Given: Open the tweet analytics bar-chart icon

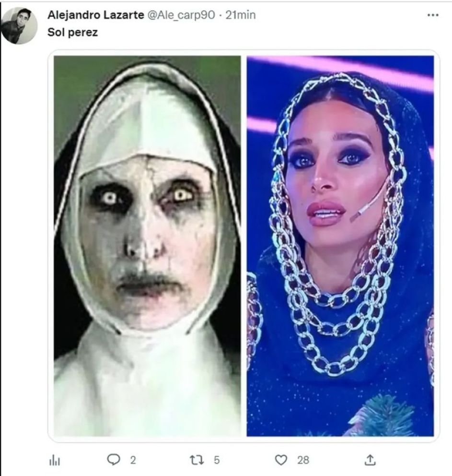Looking at the screenshot, I should tap(55, 461).
